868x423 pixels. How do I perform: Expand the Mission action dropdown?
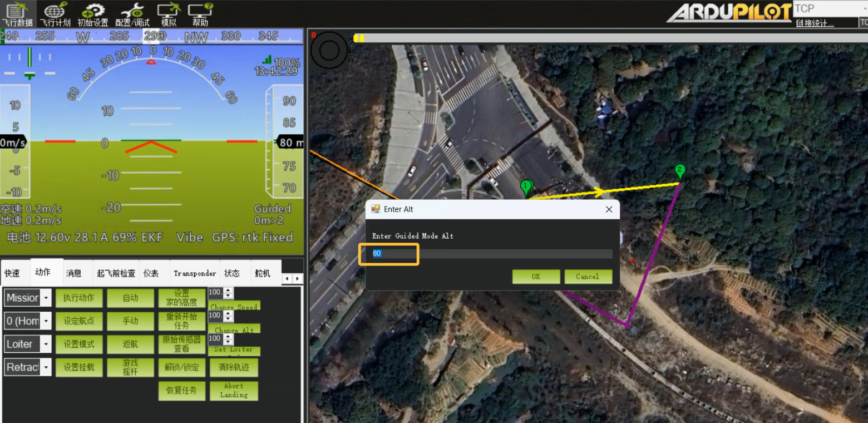pos(46,298)
